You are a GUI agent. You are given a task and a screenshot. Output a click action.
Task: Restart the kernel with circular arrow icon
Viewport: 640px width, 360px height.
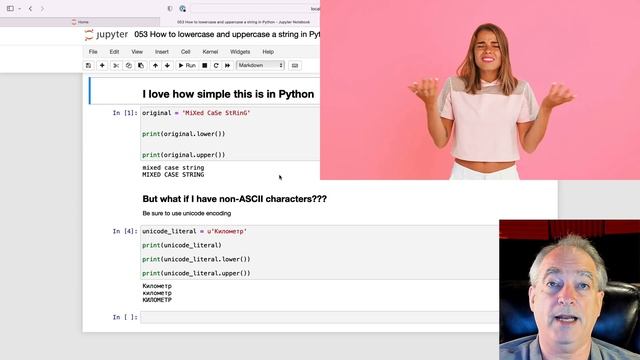pyautogui.click(x=216, y=65)
